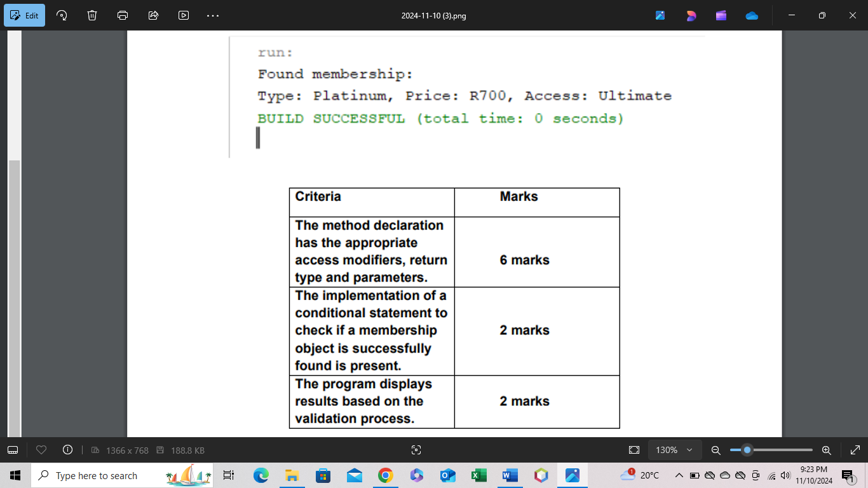Switch to Google Chrome on the taskbar

(385, 475)
